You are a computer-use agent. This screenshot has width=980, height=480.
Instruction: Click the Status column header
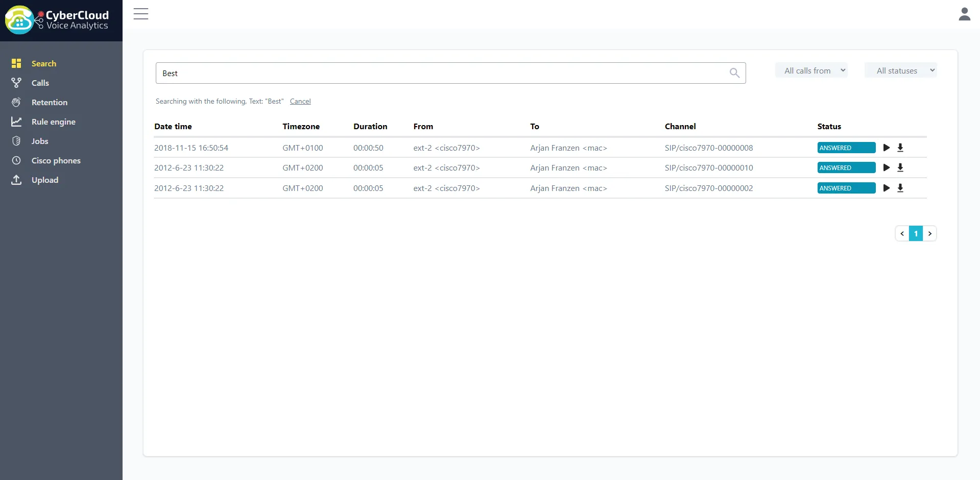pos(829,126)
